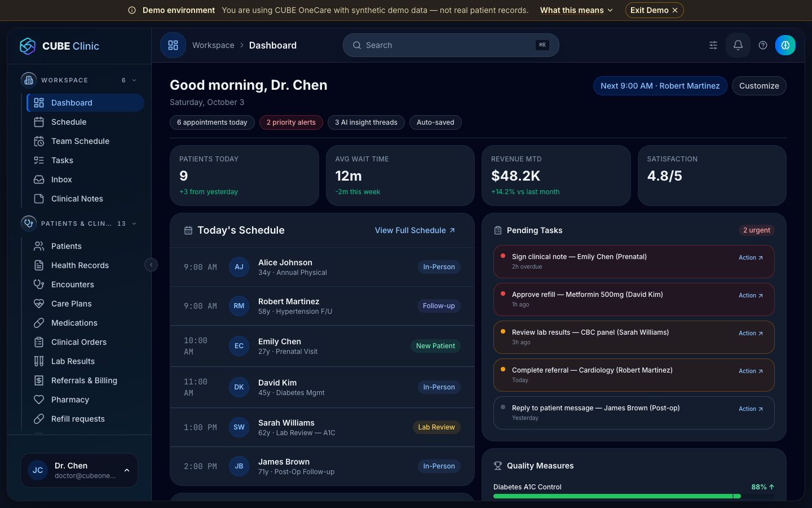Click the Customize button
This screenshot has height=508, width=812.
[x=759, y=86]
